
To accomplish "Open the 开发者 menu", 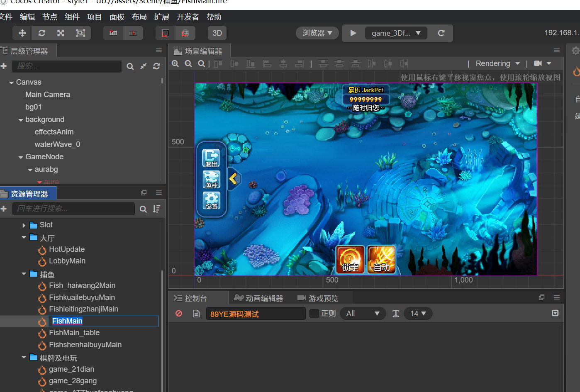I will click(x=188, y=17).
